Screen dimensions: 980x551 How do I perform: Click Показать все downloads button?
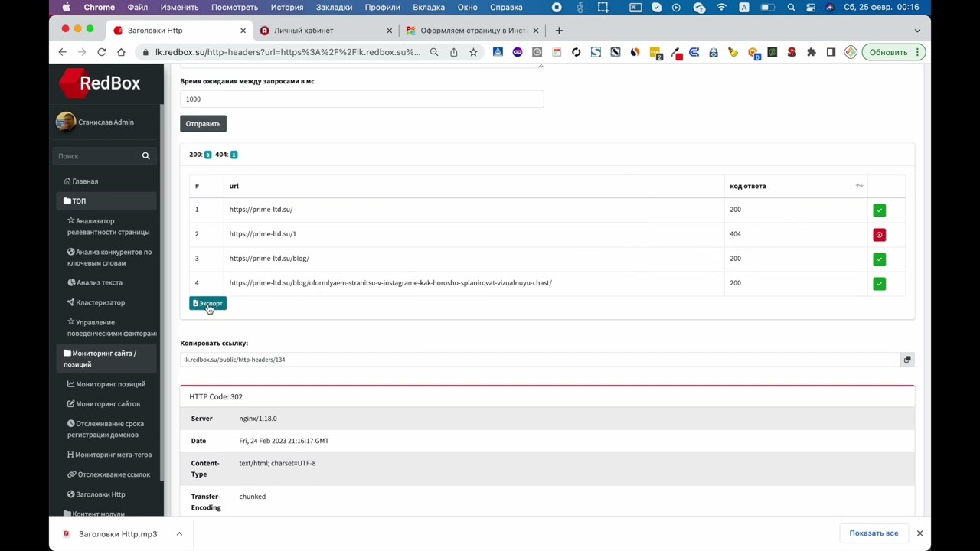(874, 533)
